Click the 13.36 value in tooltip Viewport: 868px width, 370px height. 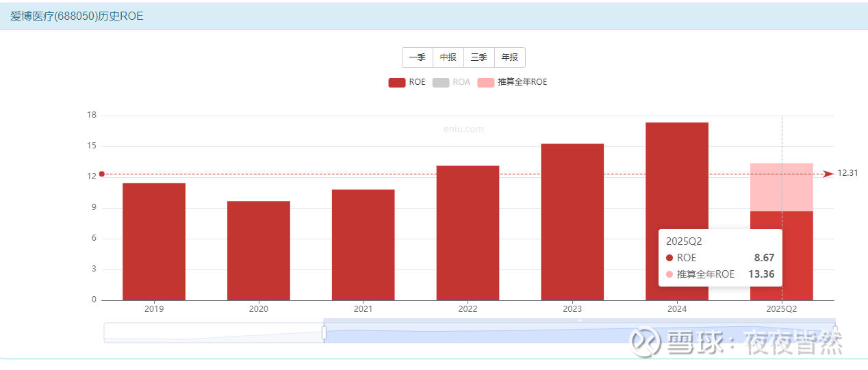(761, 274)
